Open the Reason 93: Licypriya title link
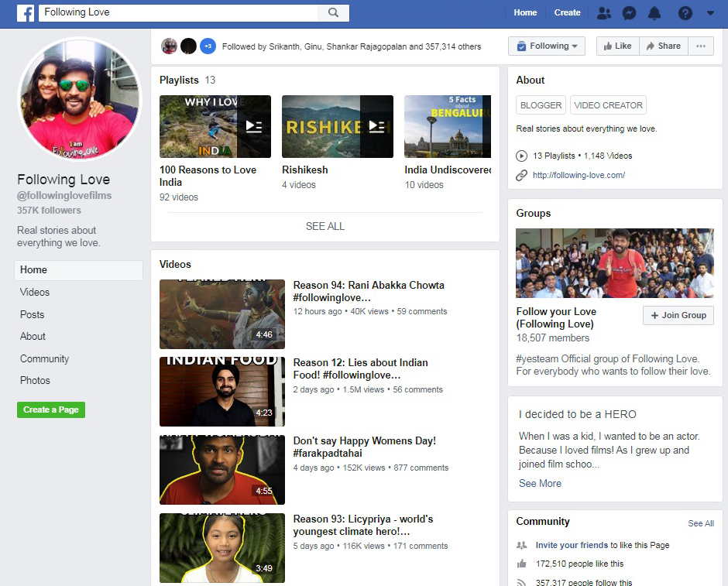This screenshot has width=728, height=586. tap(363, 525)
